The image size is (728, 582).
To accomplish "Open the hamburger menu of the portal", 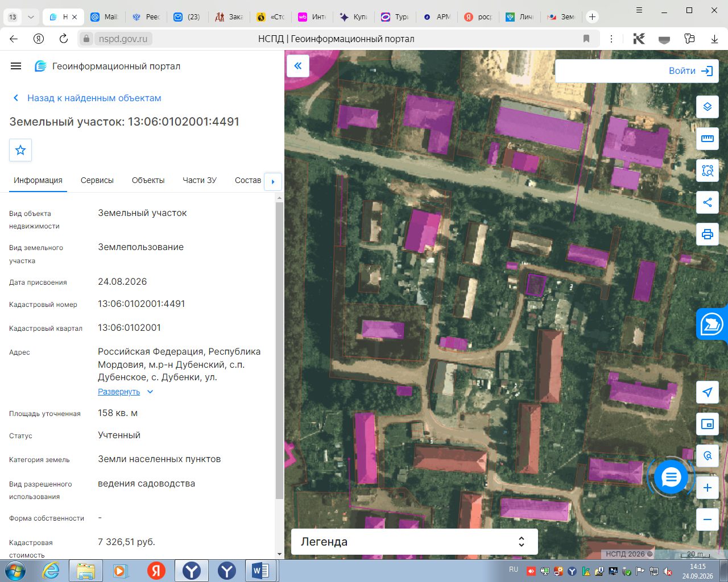I will click(x=16, y=66).
